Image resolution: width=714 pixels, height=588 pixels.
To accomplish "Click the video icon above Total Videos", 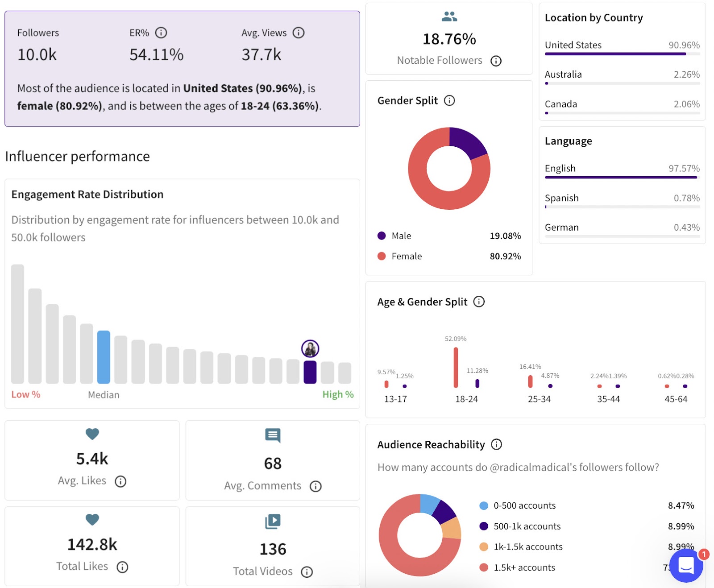I will (x=273, y=522).
